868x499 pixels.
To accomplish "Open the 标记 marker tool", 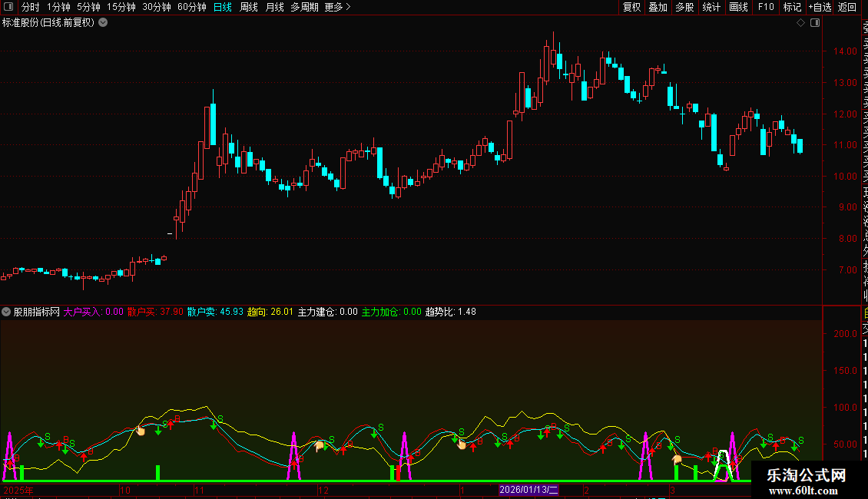I will pos(792,7).
